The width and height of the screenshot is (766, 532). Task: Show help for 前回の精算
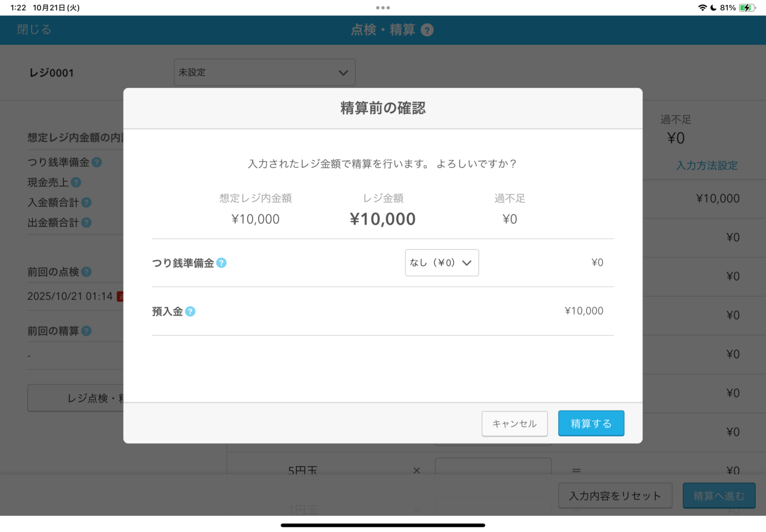pyautogui.click(x=86, y=331)
